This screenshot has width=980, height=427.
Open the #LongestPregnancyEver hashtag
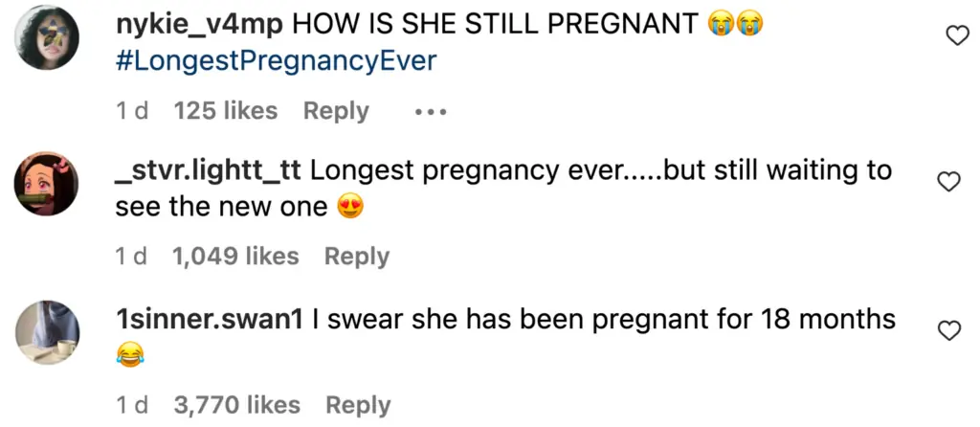coord(276,62)
